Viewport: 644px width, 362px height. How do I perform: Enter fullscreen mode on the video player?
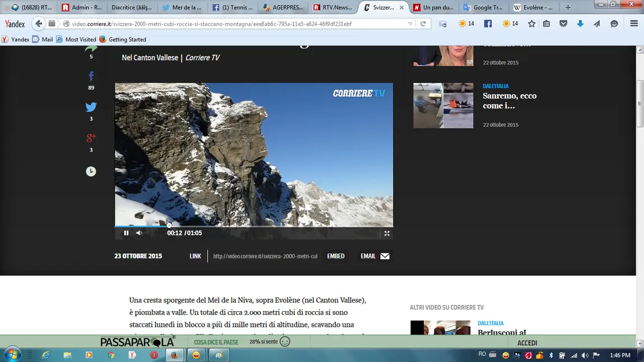coord(387,233)
